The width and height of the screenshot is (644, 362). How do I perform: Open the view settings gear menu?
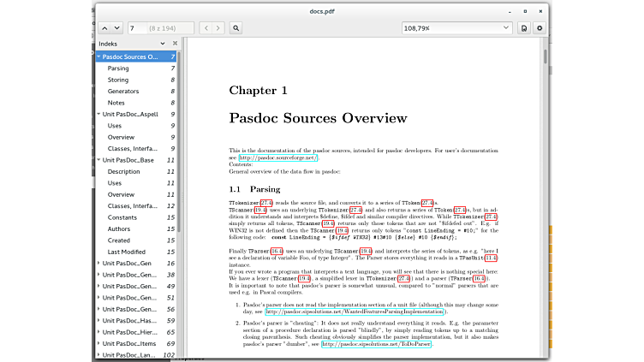[540, 28]
